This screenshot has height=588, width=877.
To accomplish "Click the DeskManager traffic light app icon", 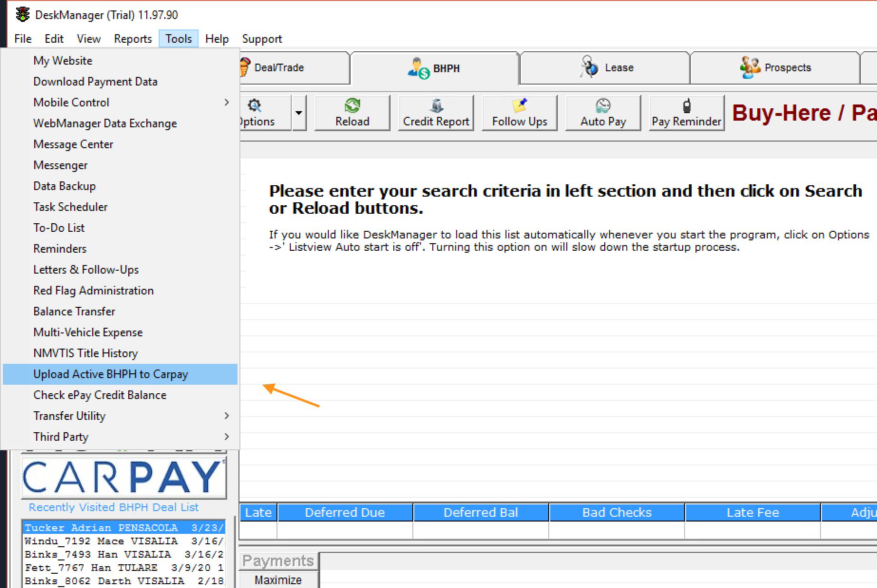I will [22, 15].
